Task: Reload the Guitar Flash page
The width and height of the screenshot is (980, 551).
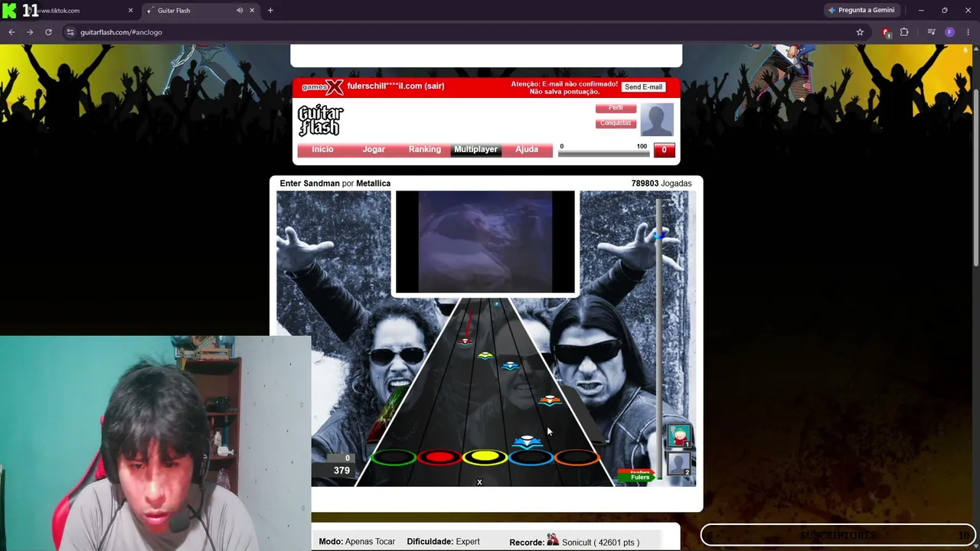Action: [48, 32]
